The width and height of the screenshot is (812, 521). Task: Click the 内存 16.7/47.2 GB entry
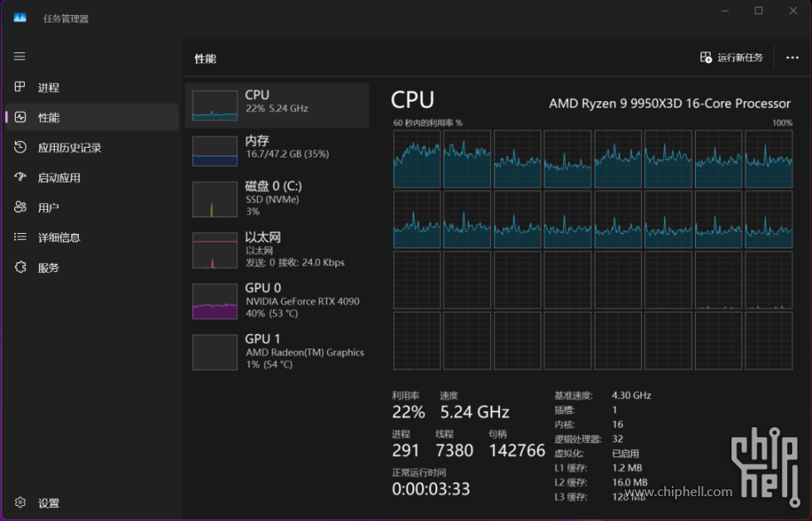277,151
